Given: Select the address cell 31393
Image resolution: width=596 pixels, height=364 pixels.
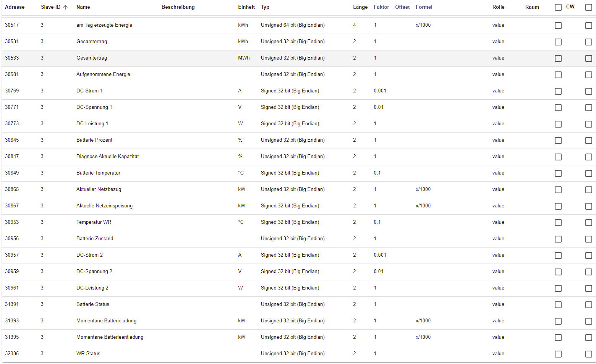Looking at the screenshot, I should point(12,321).
